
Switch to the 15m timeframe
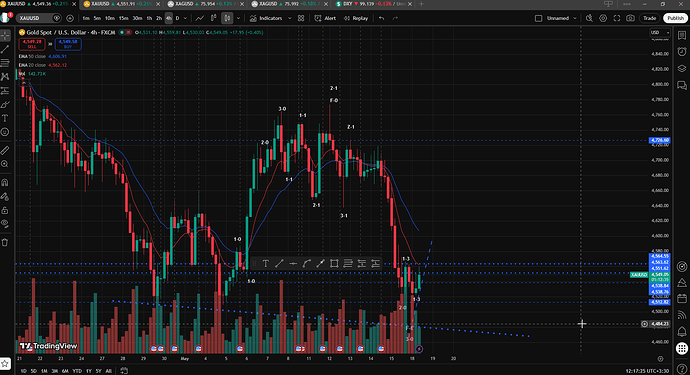point(124,18)
